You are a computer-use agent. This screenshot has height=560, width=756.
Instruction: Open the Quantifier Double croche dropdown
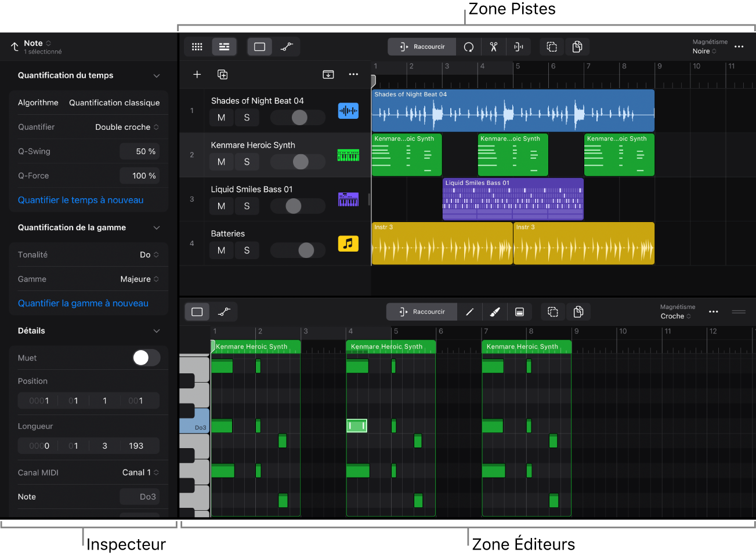pyautogui.click(x=127, y=127)
